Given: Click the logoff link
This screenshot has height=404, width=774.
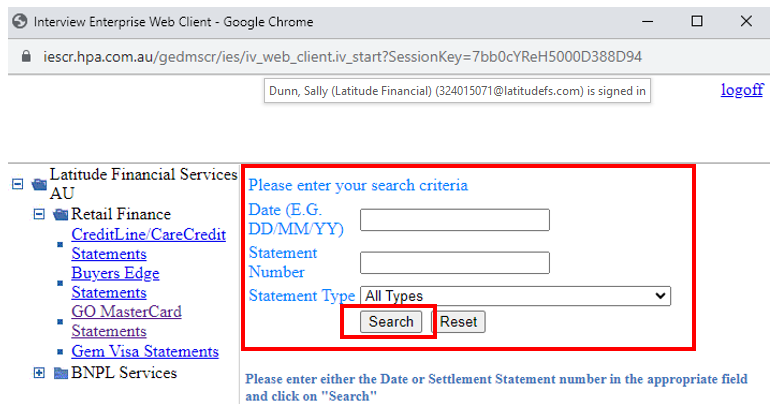Looking at the screenshot, I should coord(741,90).
